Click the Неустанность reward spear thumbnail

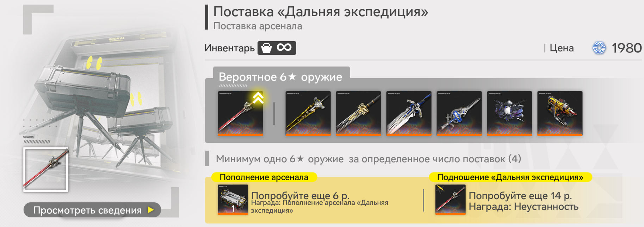(x=450, y=200)
